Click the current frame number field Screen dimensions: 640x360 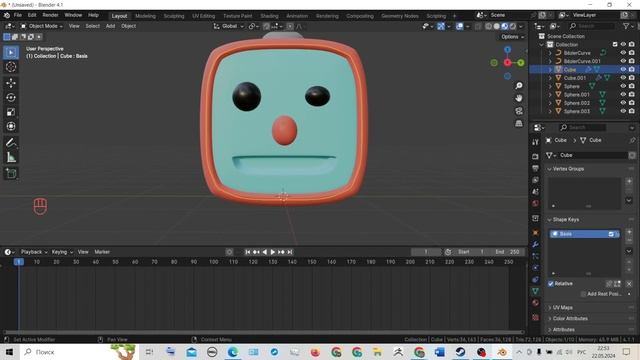click(426, 252)
